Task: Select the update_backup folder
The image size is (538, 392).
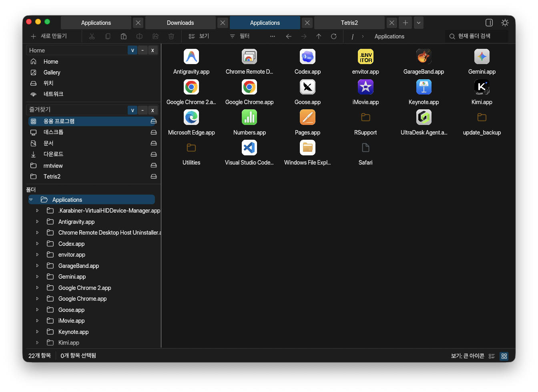Action: coord(482,117)
